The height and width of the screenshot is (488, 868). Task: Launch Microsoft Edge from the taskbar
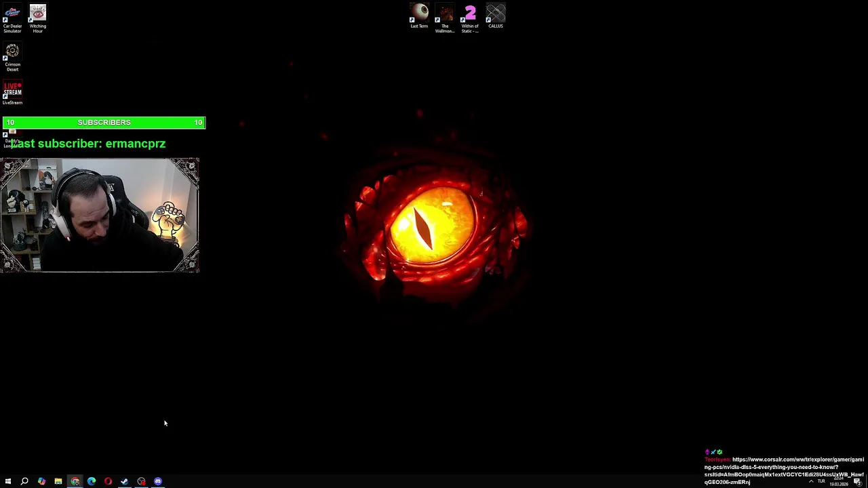tap(92, 481)
